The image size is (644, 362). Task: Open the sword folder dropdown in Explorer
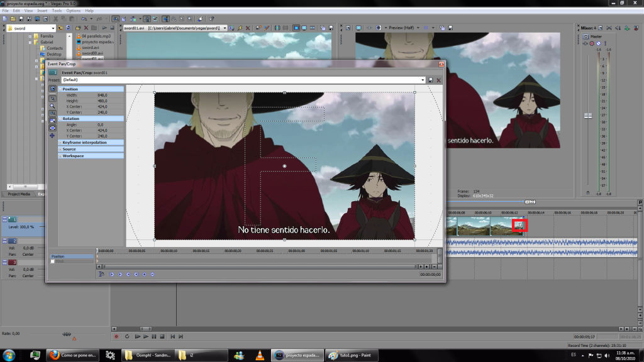coord(53,28)
